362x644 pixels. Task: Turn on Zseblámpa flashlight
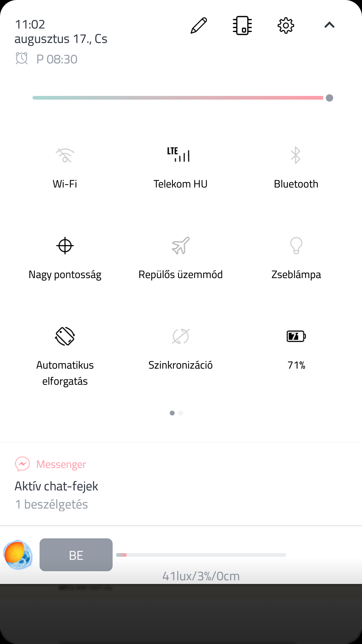[x=296, y=246]
